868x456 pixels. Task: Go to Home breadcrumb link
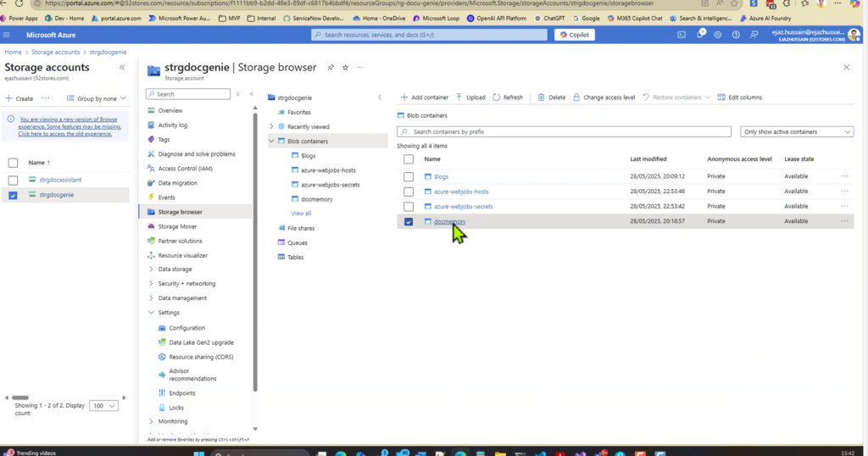14,52
